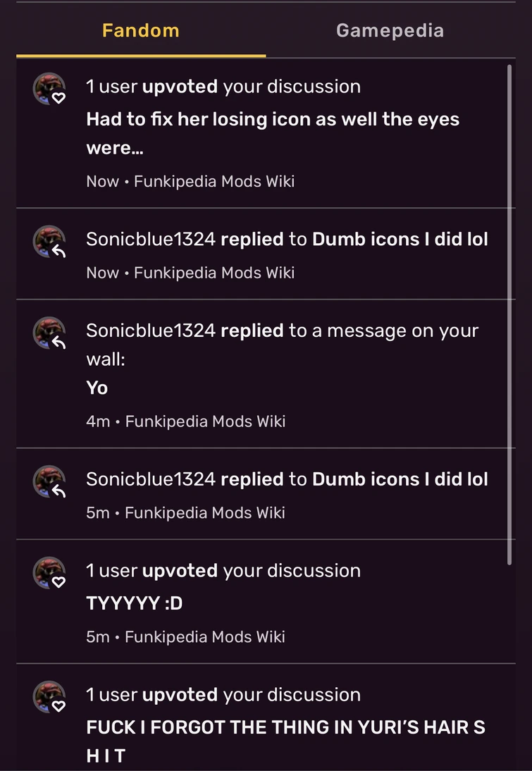Click avatar on 5m 'Dumb icons' reply
The image size is (532, 771).
49,482
